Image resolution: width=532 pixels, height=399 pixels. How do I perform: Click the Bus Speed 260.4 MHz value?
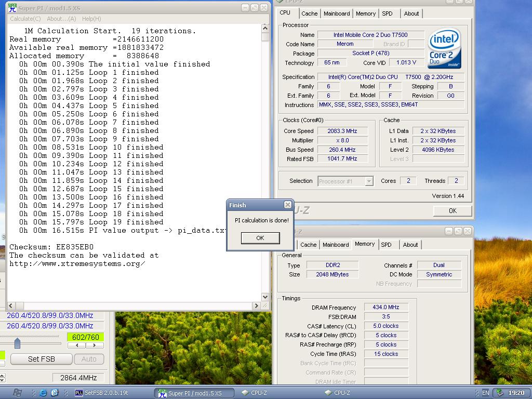tap(342, 150)
